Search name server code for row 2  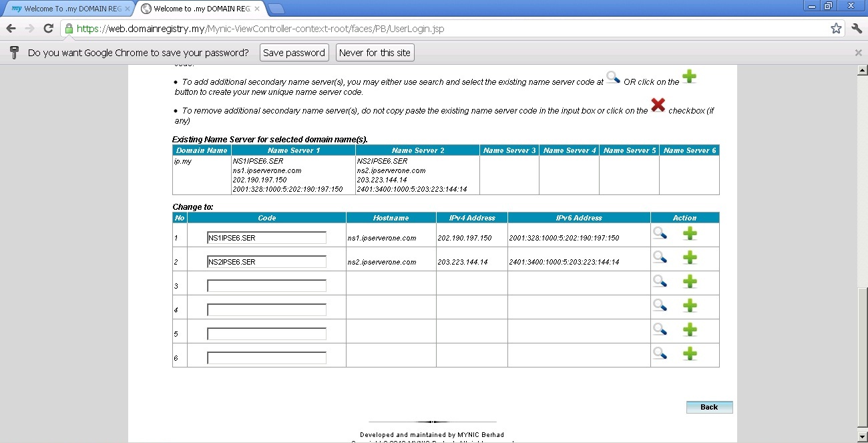pyautogui.click(x=660, y=257)
